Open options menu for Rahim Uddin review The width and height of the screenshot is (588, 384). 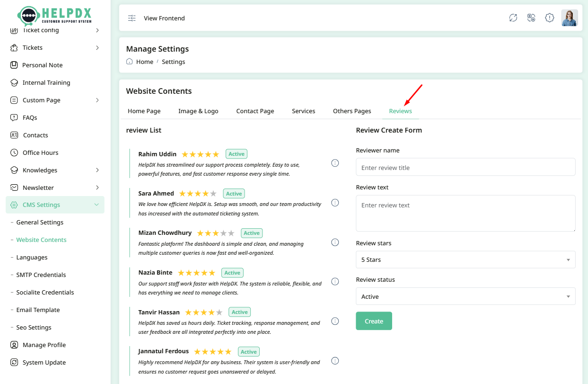pos(335,163)
